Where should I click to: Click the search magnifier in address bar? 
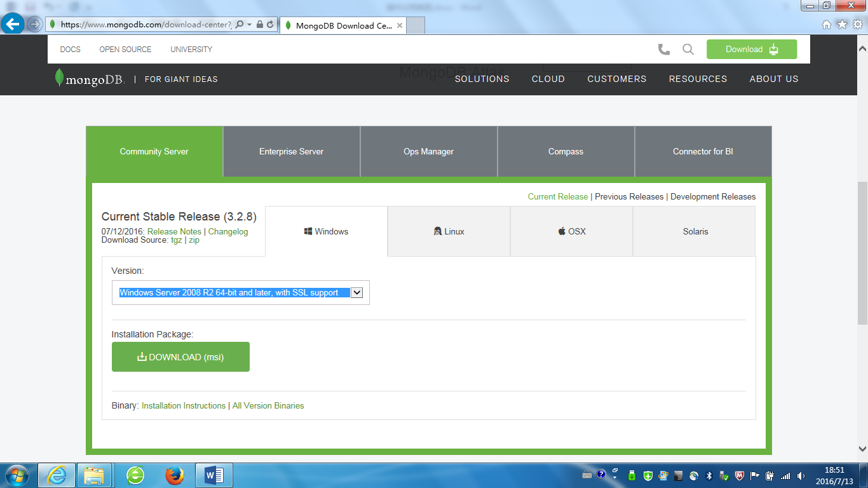pos(240,25)
